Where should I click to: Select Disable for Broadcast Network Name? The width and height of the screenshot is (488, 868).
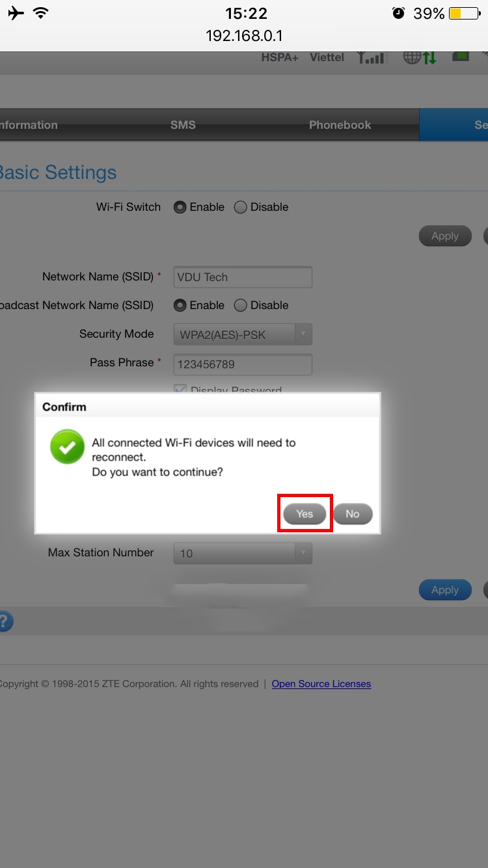[x=241, y=305]
